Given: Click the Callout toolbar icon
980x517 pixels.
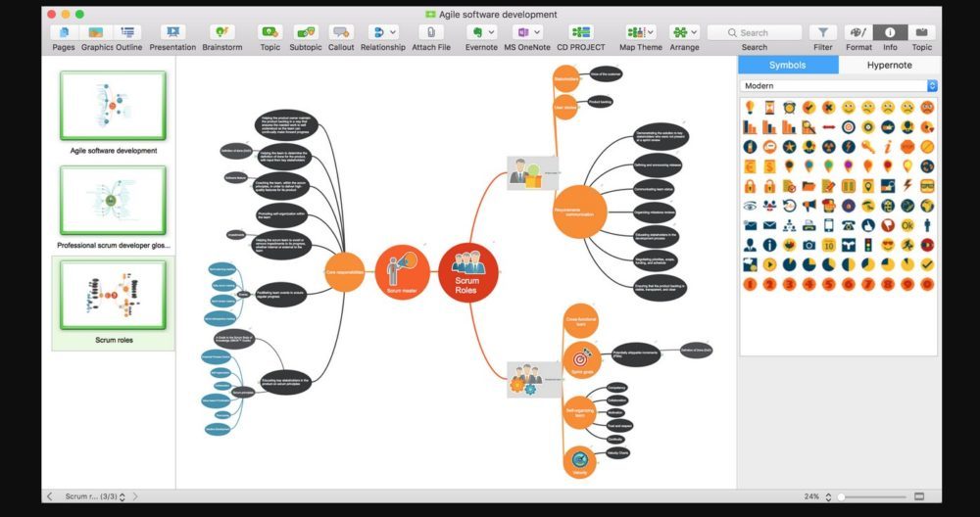Looking at the screenshot, I should (341, 32).
